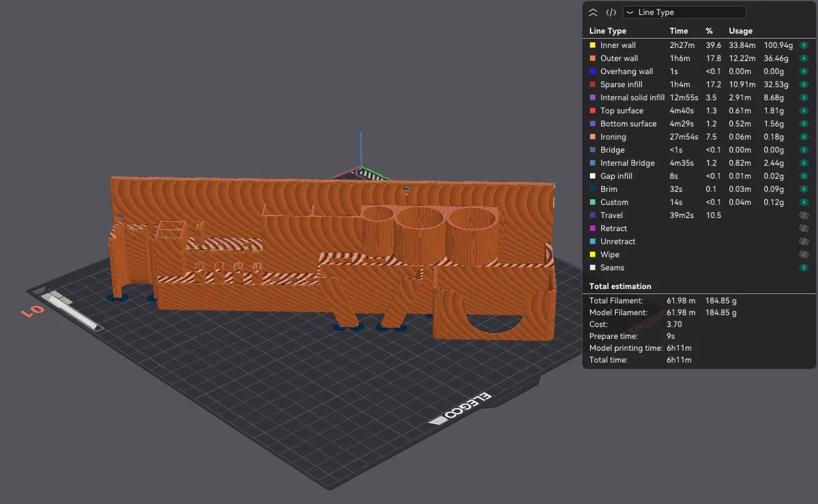Viewport: 818px width, 504px height.
Task: Collapse the legend panel with double-chevron icon
Action: (593, 12)
